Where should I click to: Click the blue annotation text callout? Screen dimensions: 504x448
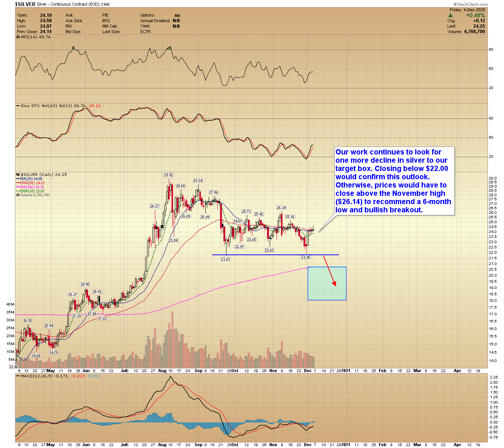(394, 181)
